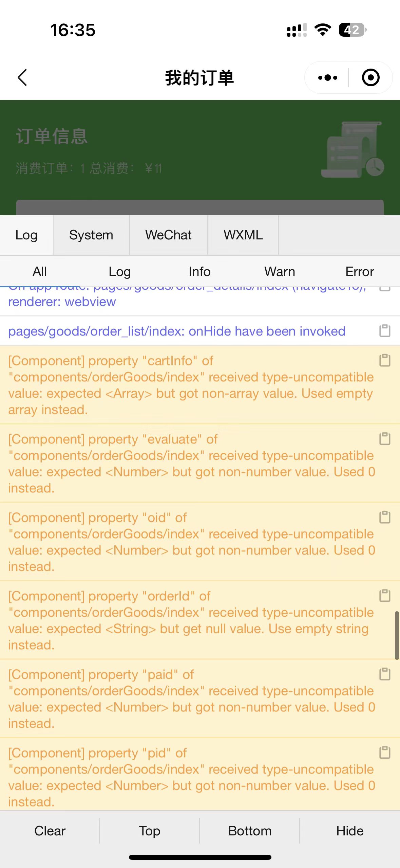Filter console by Error level
The width and height of the screenshot is (400, 868).
pyautogui.click(x=360, y=272)
